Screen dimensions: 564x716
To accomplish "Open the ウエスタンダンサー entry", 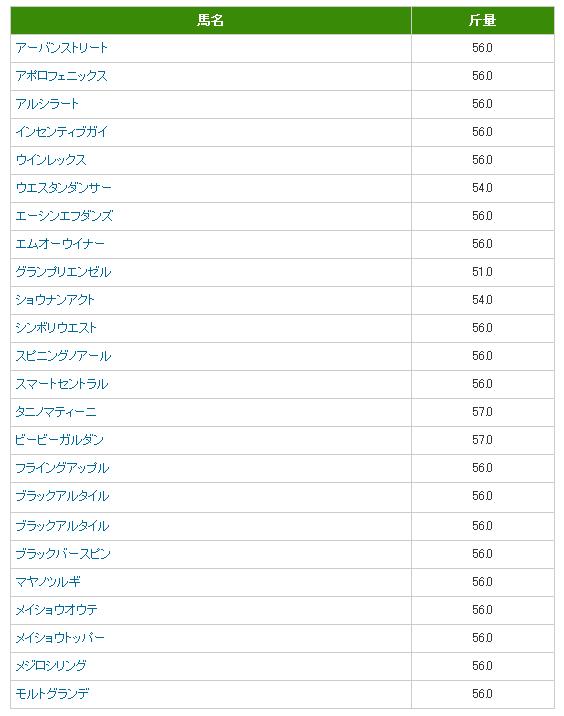I will pos(63,188).
